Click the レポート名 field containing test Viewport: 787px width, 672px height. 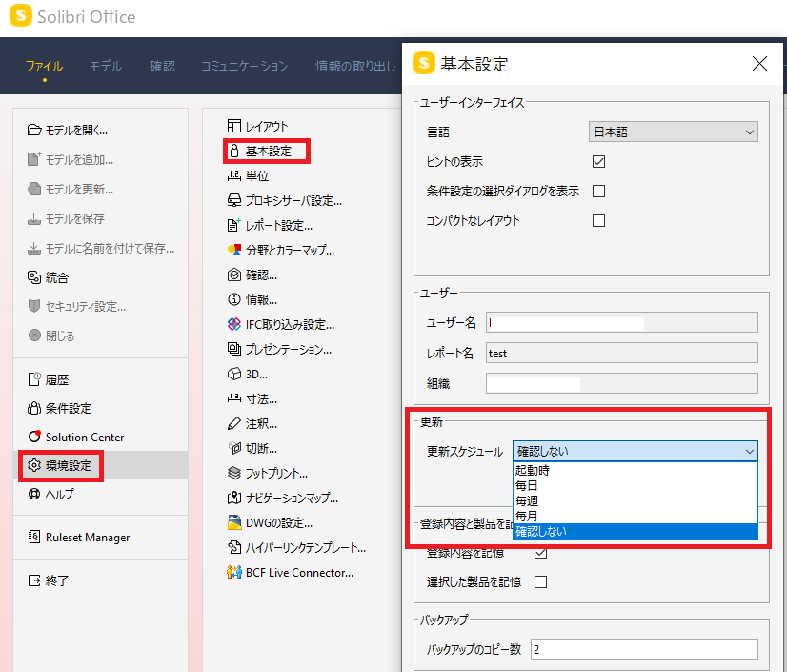622,353
